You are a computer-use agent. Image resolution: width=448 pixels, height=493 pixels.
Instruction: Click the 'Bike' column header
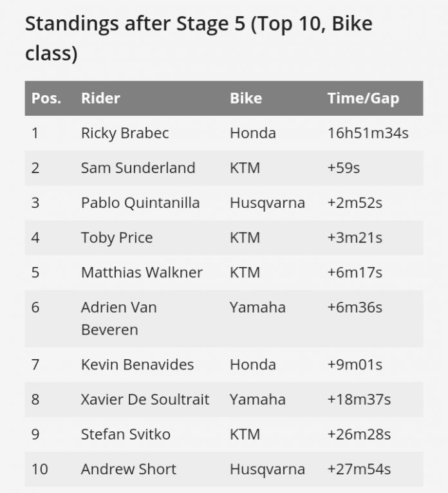(x=246, y=98)
